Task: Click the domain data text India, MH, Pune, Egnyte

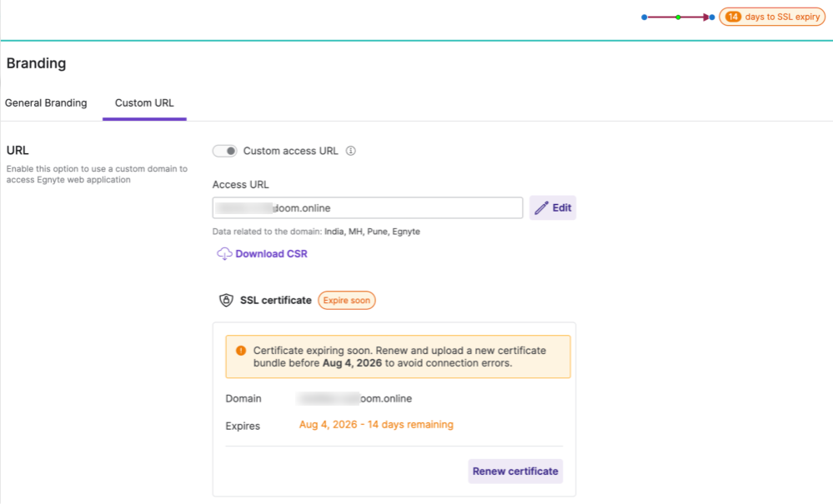Action: 372,232
